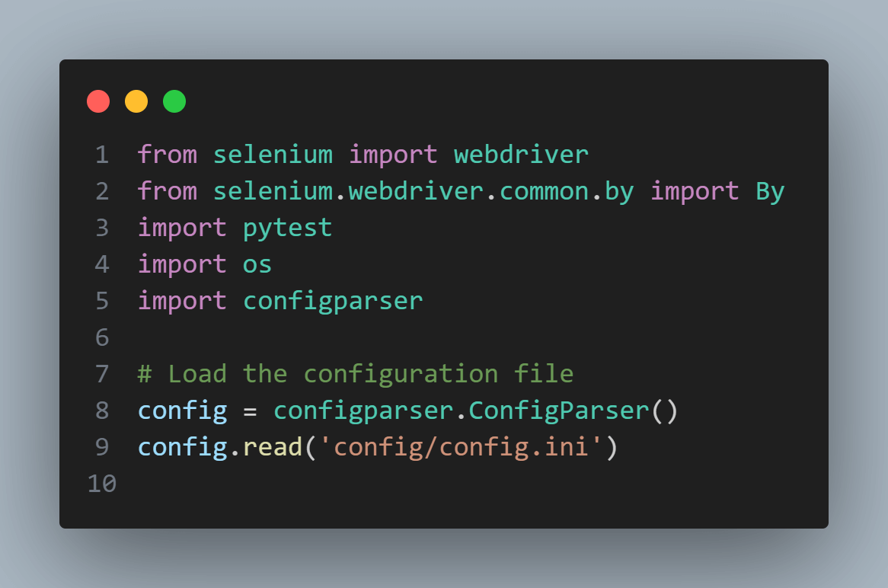The width and height of the screenshot is (888, 588).
Task: Click the green maximize dot
Action: [174, 101]
